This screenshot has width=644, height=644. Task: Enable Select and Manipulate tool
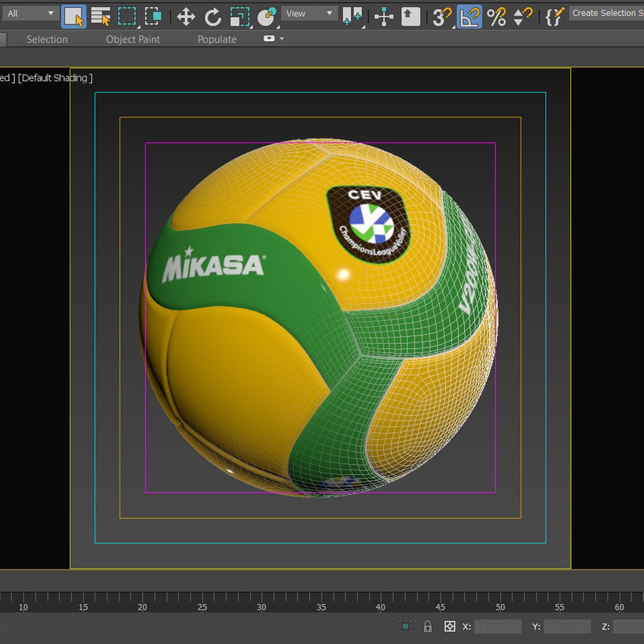click(x=383, y=17)
